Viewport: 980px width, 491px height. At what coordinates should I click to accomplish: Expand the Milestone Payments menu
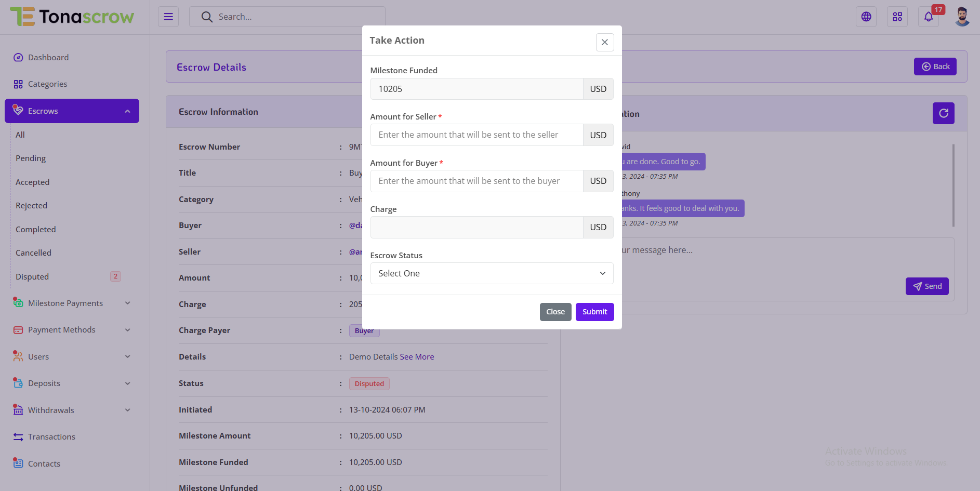pos(72,303)
